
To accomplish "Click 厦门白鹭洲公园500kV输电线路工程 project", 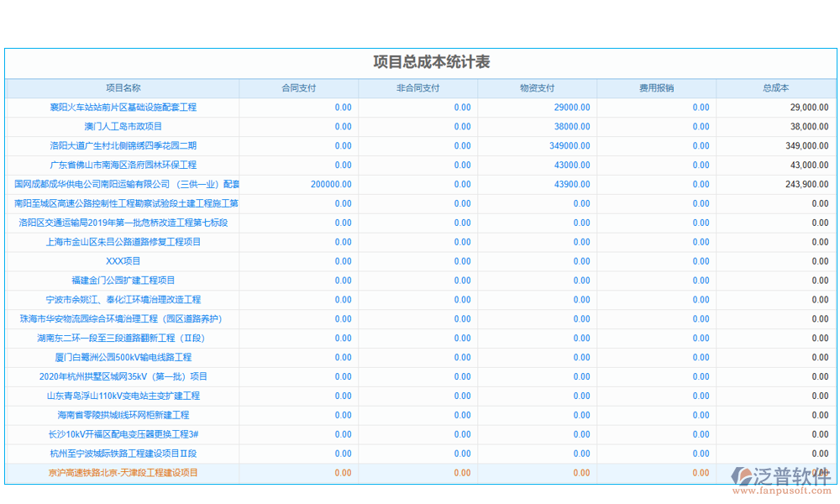I will click(123, 358).
